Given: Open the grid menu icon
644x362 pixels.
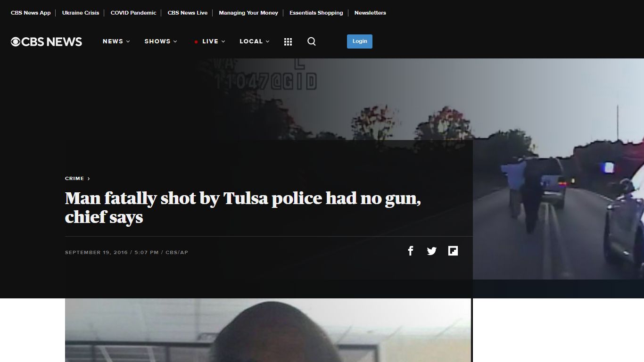Looking at the screenshot, I should (x=288, y=41).
